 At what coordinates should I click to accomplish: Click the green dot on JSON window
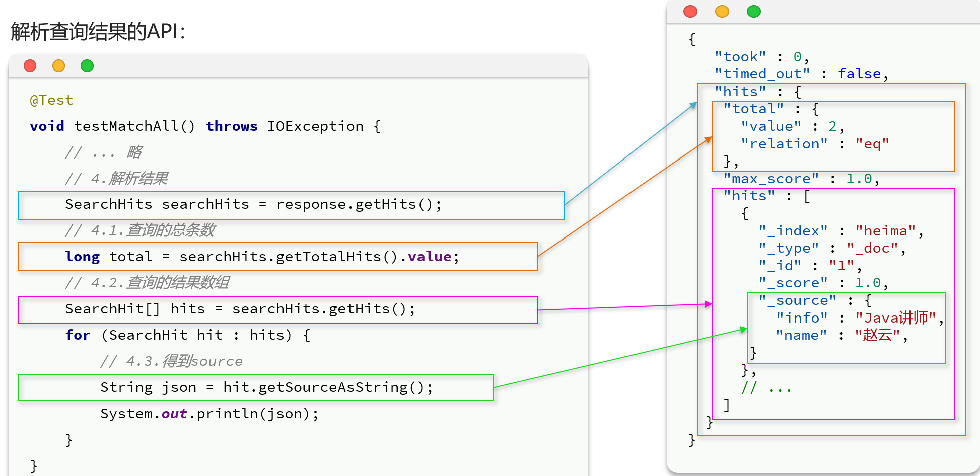pos(754,11)
